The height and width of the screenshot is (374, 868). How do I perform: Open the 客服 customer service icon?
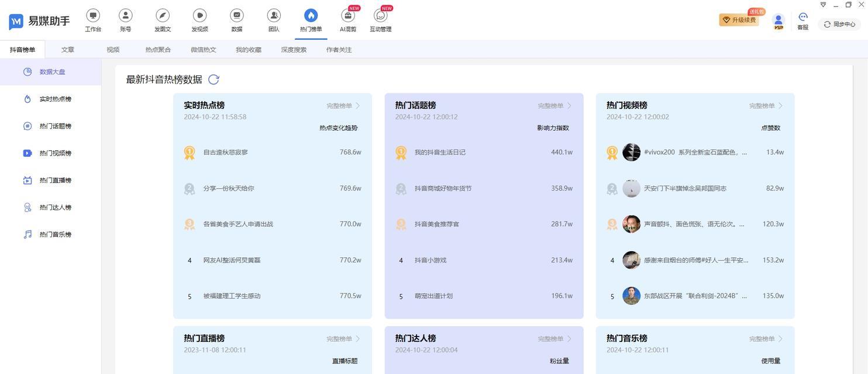pos(802,17)
